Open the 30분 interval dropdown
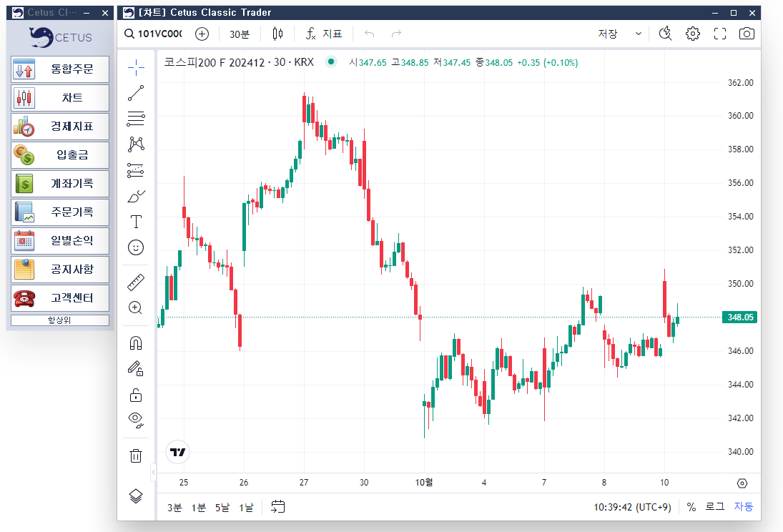783x532 pixels. 239,34
